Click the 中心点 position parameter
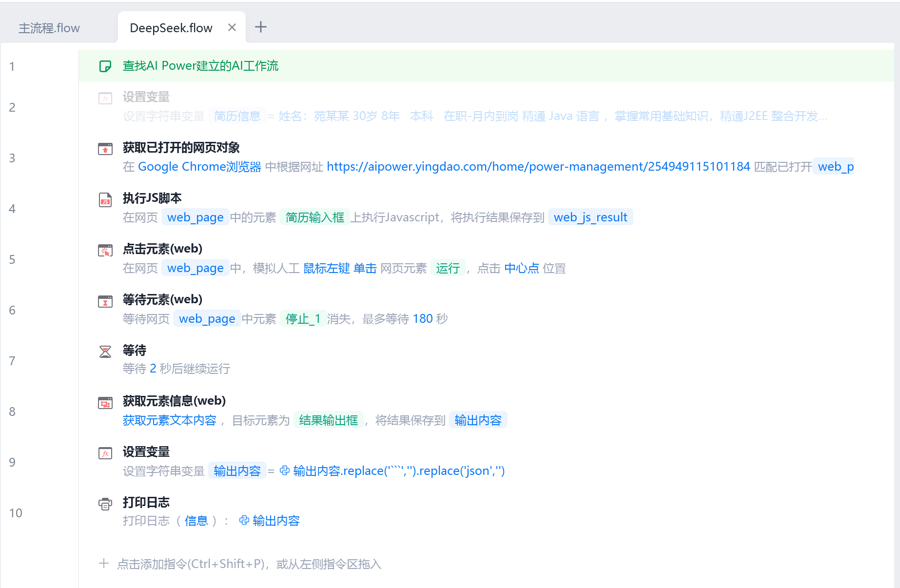 pos(522,268)
